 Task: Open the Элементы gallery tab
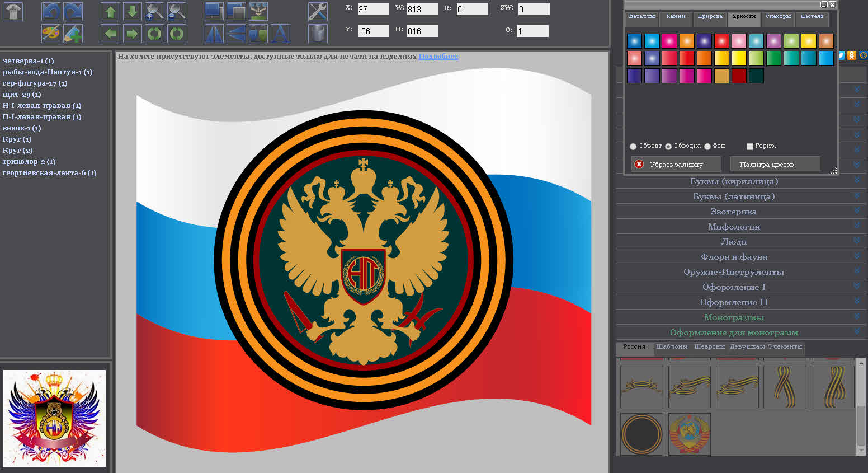pos(785,347)
